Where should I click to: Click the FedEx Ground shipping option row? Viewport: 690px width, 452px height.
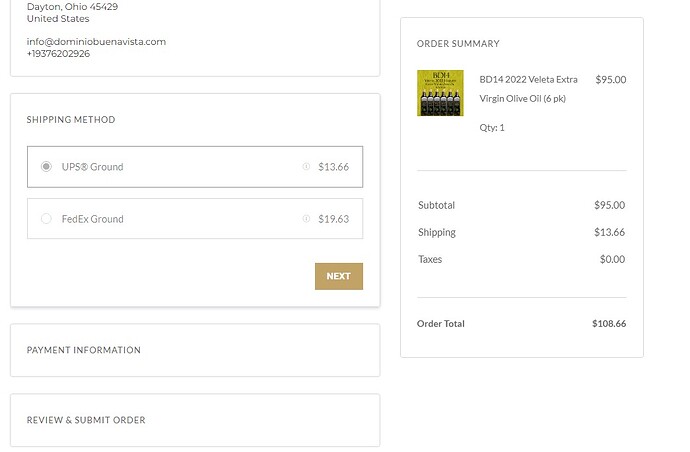click(x=195, y=219)
